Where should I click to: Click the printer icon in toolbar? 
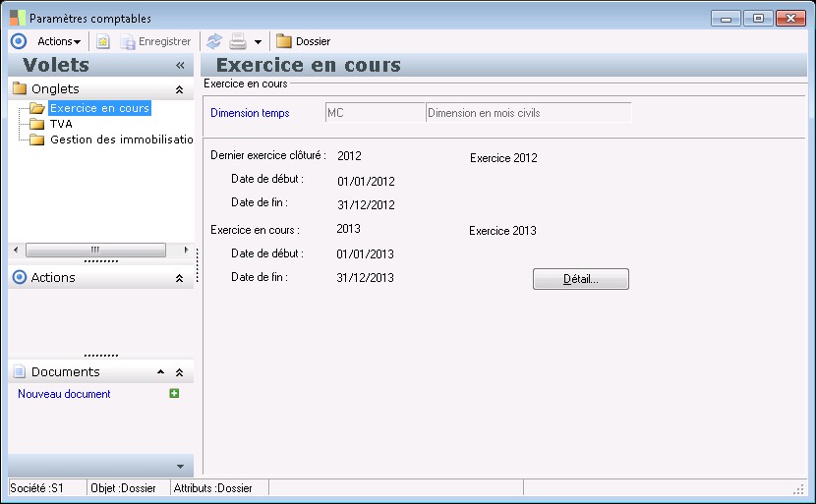[x=238, y=41]
